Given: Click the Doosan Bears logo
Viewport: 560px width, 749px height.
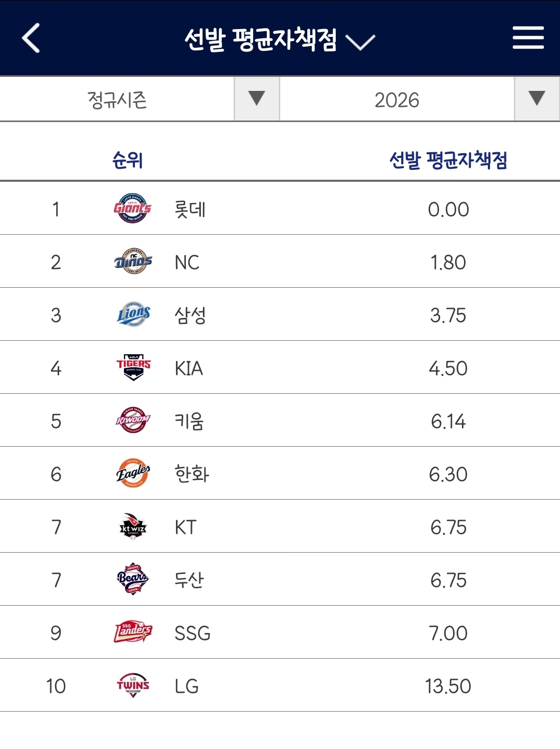Looking at the screenshot, I should (133, 580).
